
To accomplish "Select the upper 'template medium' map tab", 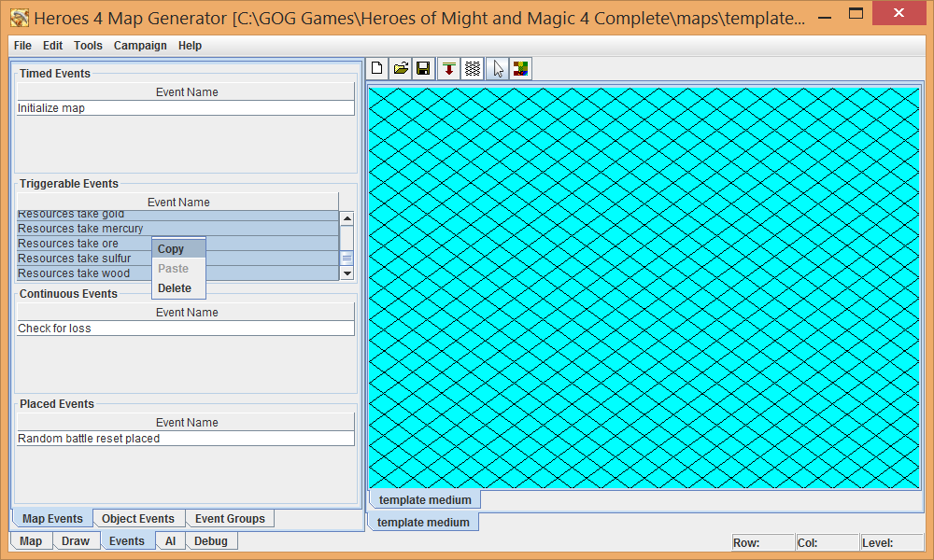I will pyautogui.click(x=425, y=500).
